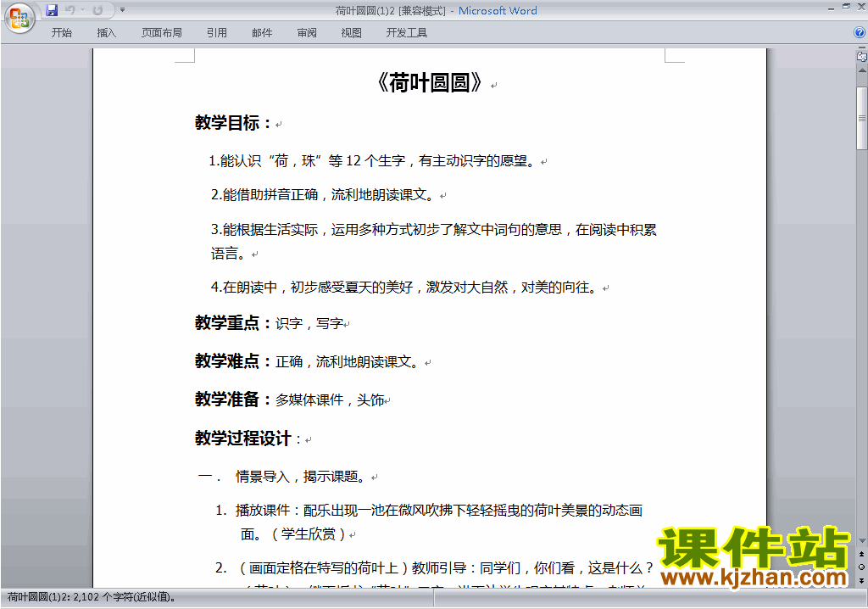
Task: Expand Customize Quick Access Toolbar dropdown
Action: coord(122,10)
